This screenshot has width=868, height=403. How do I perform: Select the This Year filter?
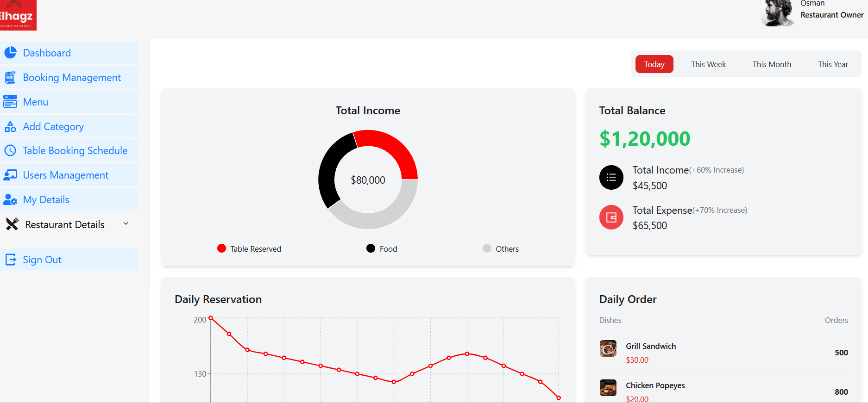click(833, 64)
